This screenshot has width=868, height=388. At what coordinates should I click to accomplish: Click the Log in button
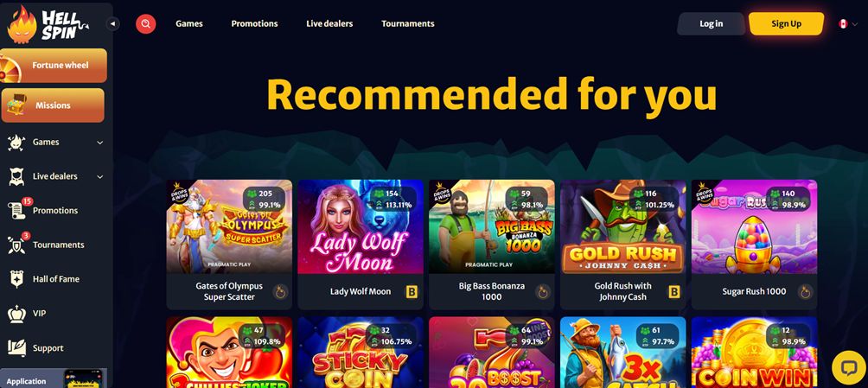coord(711,24)
